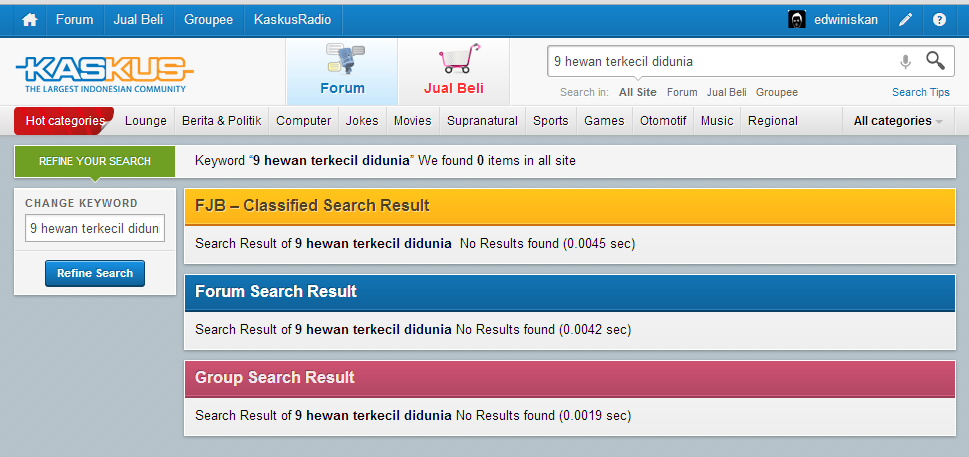Screen dimensions: 969x457
Task: Open the pencil compose icon
Action: (x=905, y=20)
